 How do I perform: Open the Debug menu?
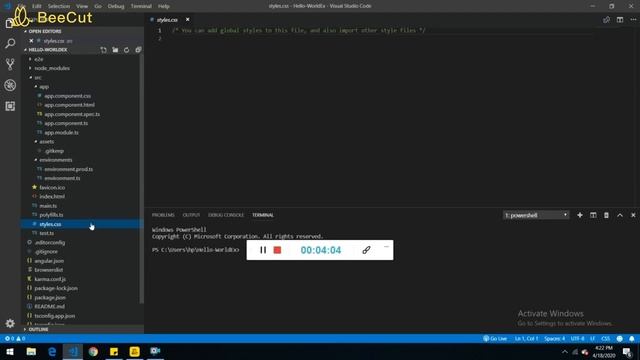point(116,6)
